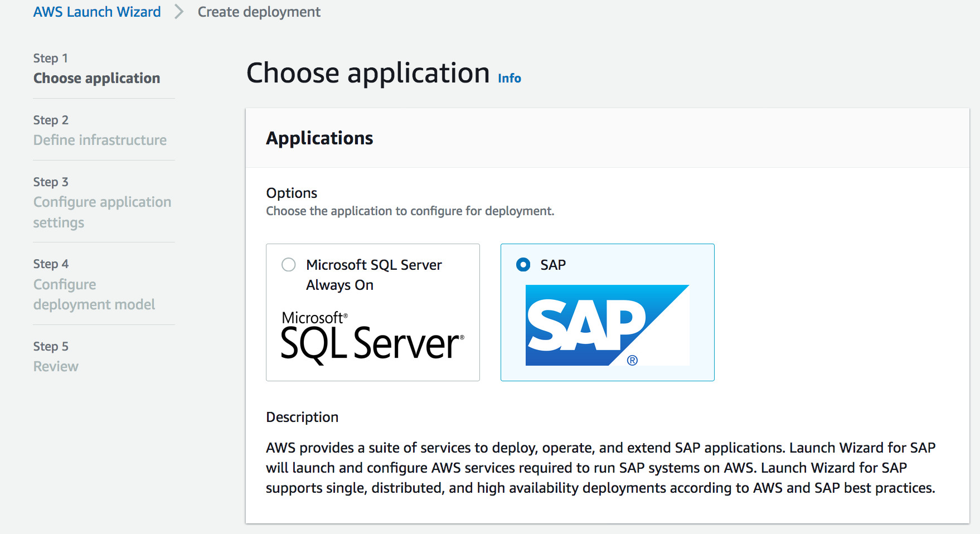Click the Create deployment breadcrumb
Viewport: 980px width, 534px height.
click(x=259, y=12)
